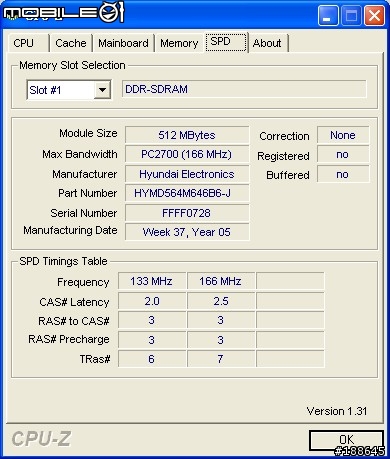Switch to the CPU tab
The width and height of the screenshot is (390, 459).
point(28,43)
